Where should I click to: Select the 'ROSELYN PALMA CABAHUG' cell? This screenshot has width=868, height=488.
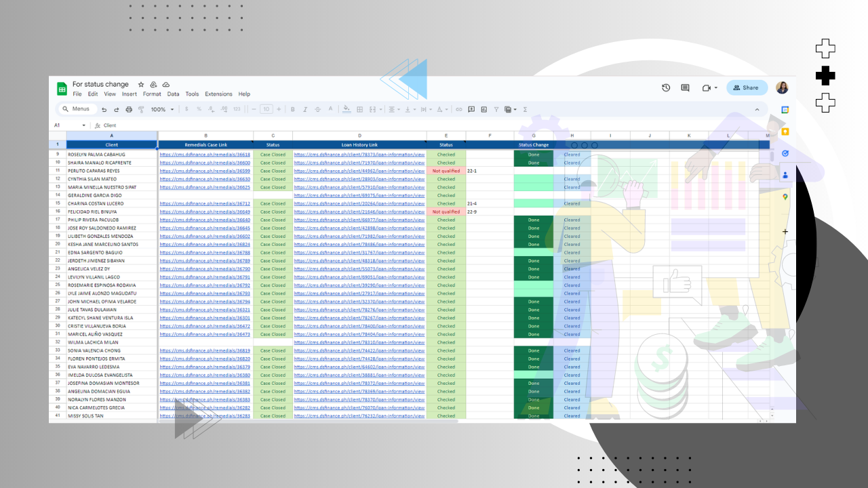click(112, 155)
